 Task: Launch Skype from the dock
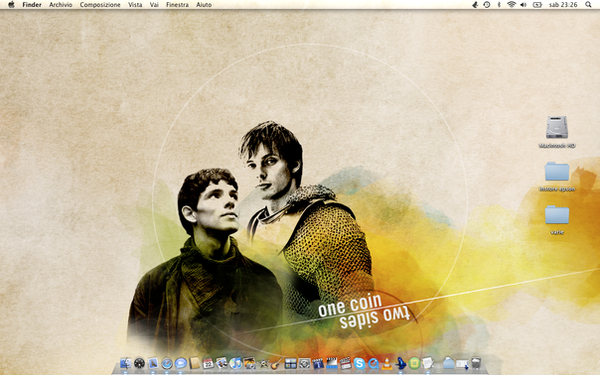tap(359, 363)
